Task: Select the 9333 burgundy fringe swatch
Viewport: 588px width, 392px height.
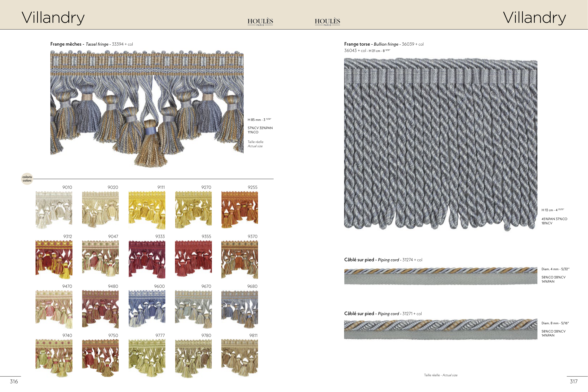Action: (147, 259)
